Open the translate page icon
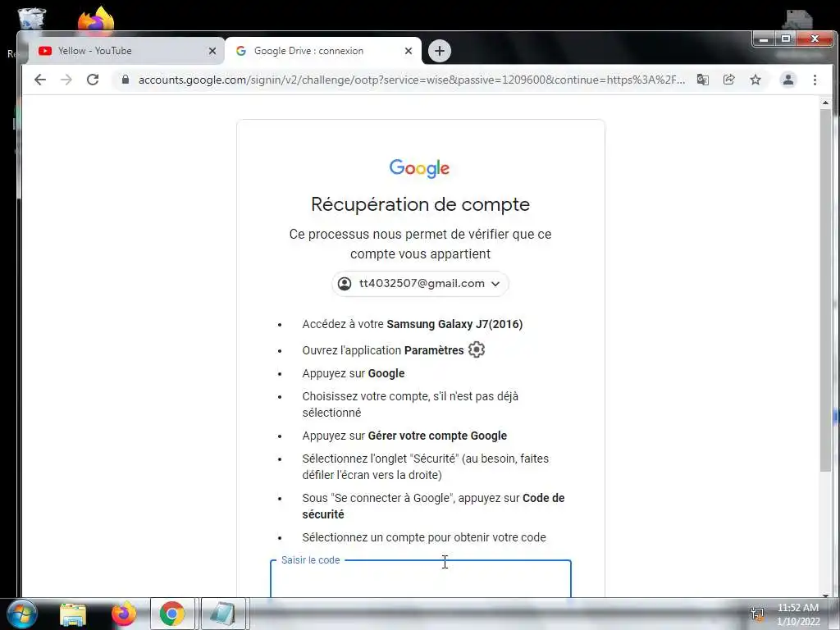This screenshot has width=840, height=630. [702, 80]
